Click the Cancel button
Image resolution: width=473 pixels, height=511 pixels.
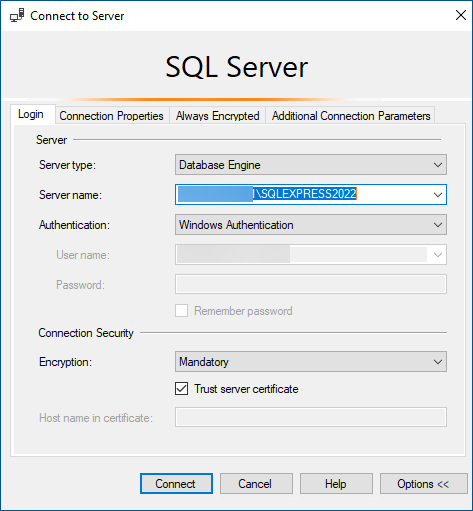(256, 483)
